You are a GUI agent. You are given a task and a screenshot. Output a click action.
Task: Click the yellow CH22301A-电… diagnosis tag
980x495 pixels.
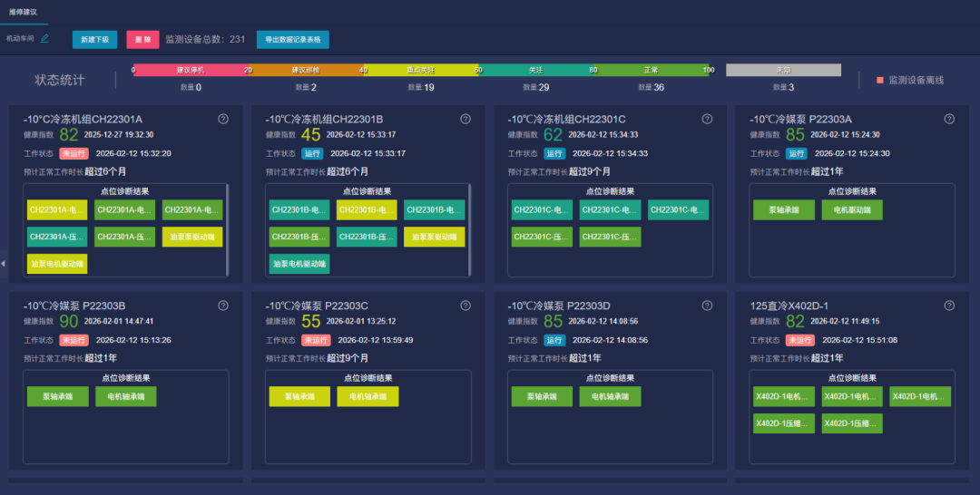tap(57, 209)
